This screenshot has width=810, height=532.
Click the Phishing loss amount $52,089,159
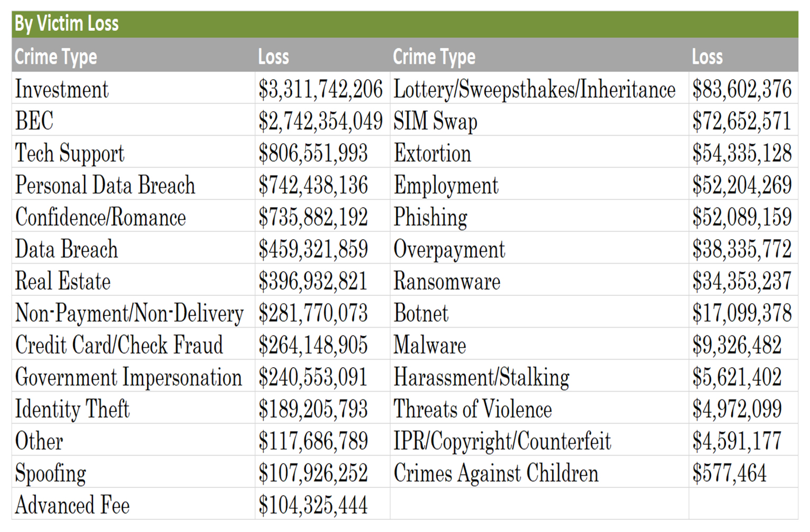click(742, 217)
